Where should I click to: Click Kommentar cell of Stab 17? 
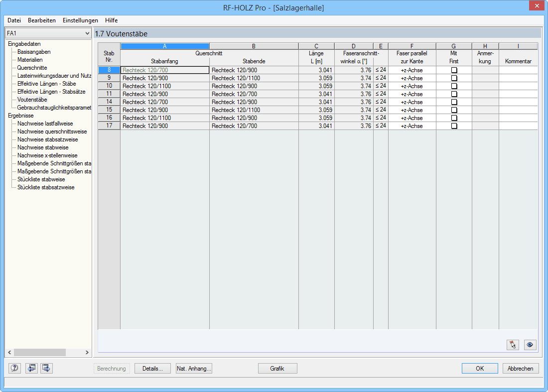(x=518, y=126)
